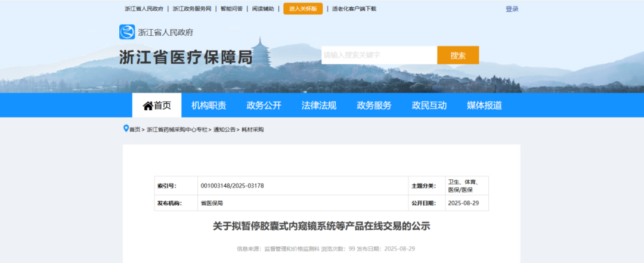Open 浙江省人民政府 top link
Viewport: 644px width, 263px height.
coord(144,8)
